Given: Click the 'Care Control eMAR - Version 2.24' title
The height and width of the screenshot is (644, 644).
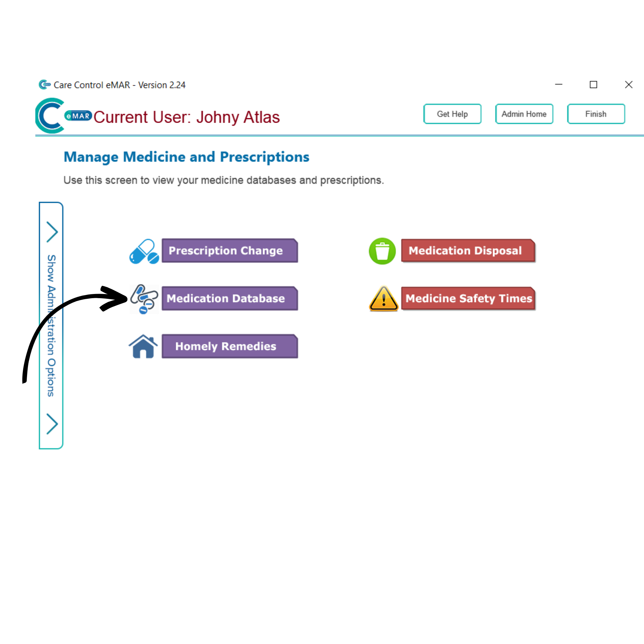Looking at the screenshot, I should coord(119,85).
